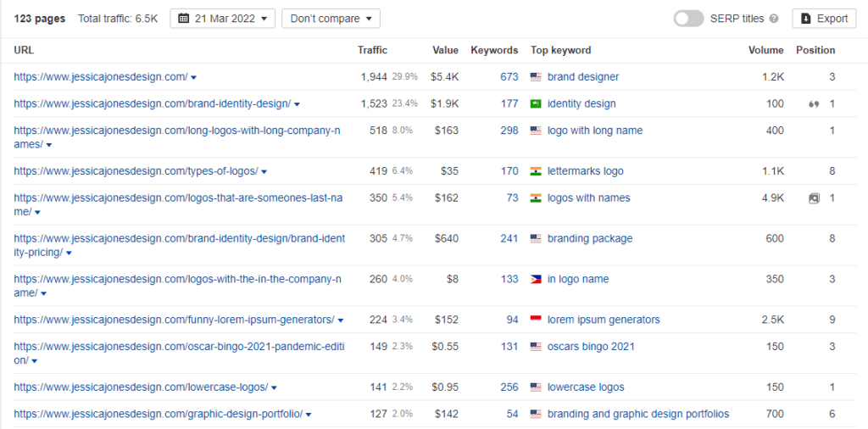Expand arrow next to logos-that-are-someones-last-name URL
Image resolution: width=868 pixels, height=429 pixels.
coord(37,213)
